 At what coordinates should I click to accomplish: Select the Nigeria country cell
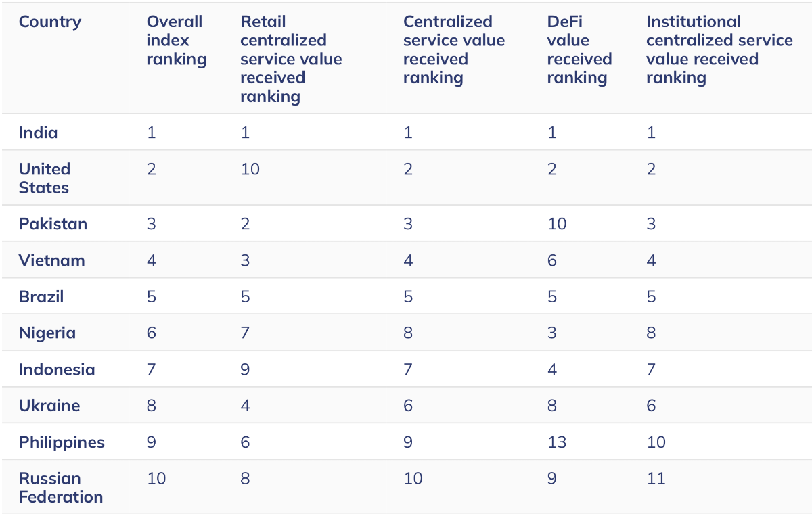(47, 333)
